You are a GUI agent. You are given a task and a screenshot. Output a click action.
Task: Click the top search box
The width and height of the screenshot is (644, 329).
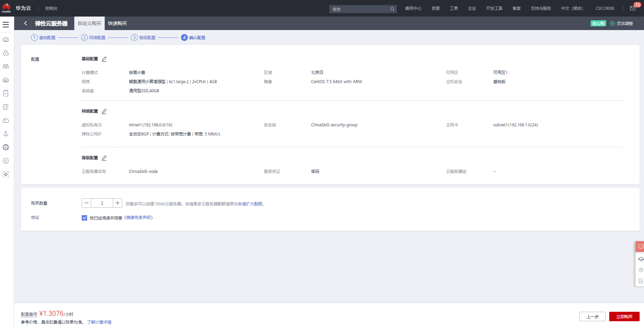(x=363, y=9)
